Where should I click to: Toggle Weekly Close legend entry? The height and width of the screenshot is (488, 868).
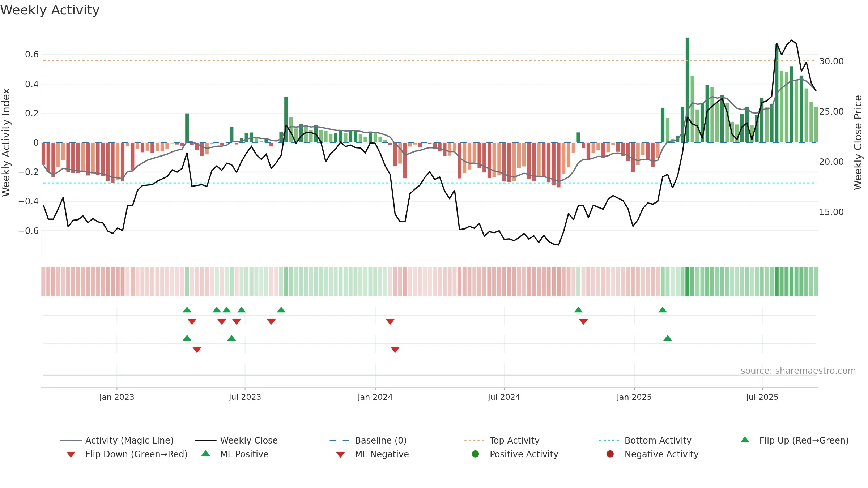click(236, 440)
